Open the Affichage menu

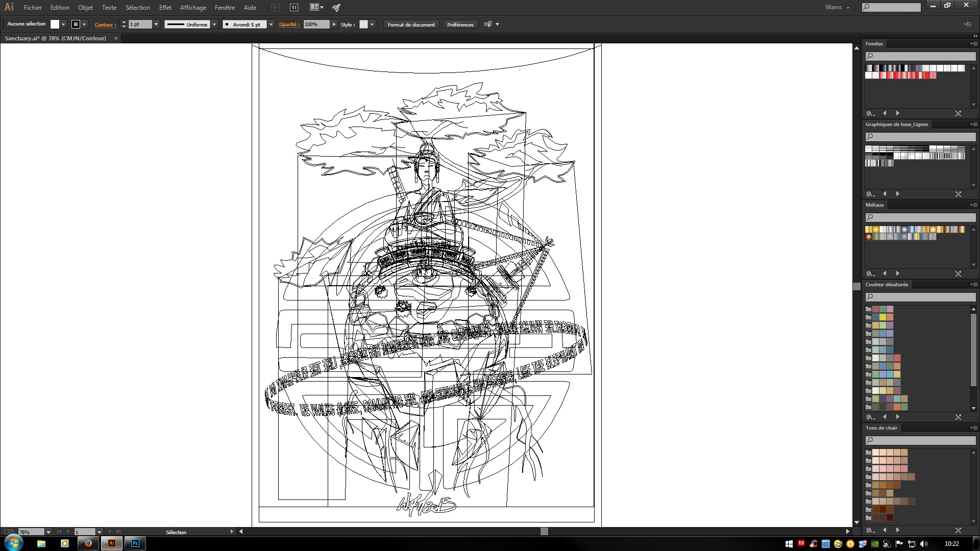193,8
